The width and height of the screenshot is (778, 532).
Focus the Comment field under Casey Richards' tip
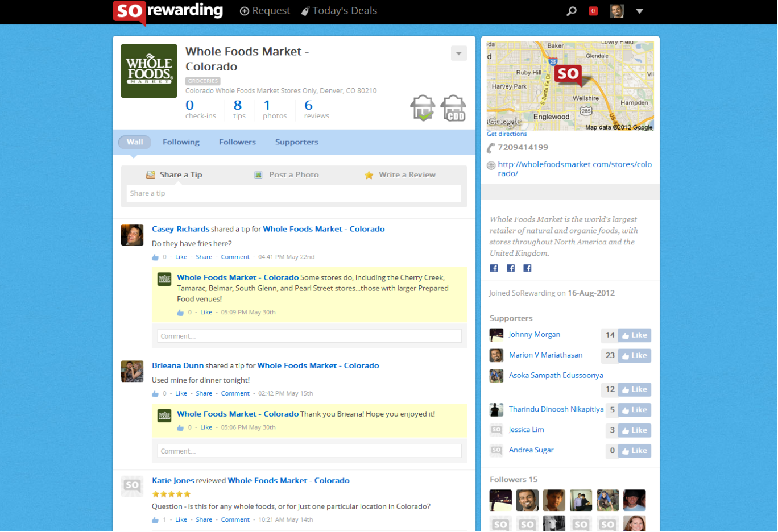(x=309, y=336)
